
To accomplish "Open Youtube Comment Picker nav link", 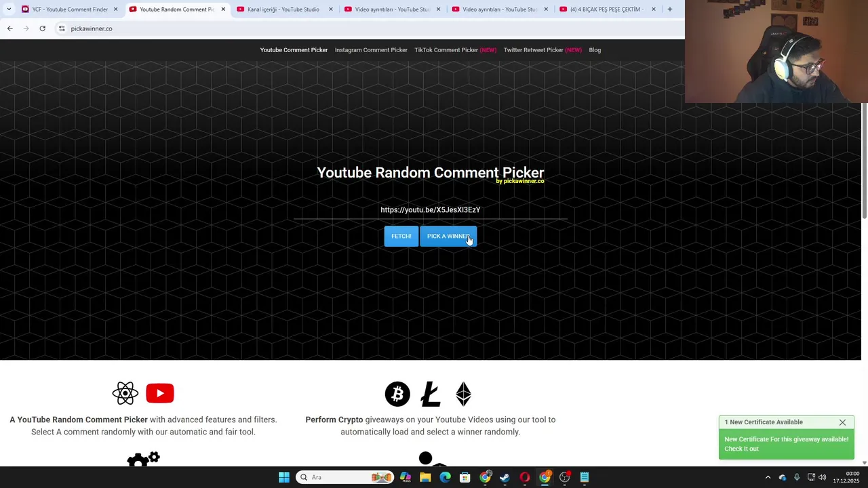I will (294, 49).
